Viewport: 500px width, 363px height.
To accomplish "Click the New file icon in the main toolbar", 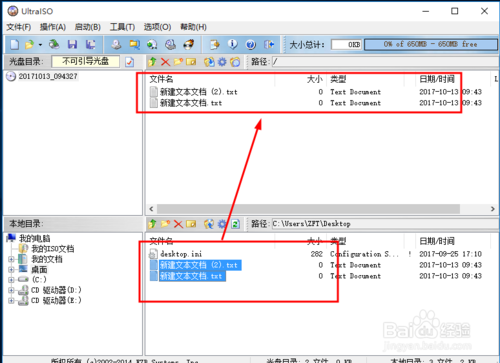I will pyautogui.click(x=14, y=44).
